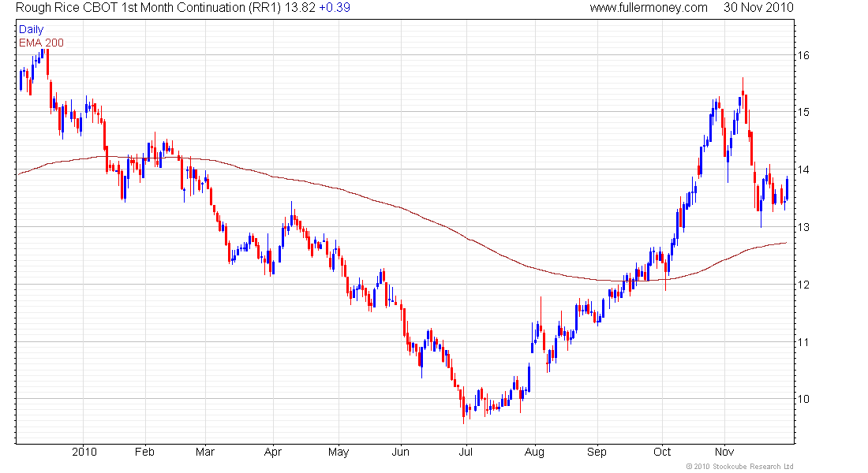The image size is (868, 473).
Task: Click the x-axis label '2010'
Action: pos(84,452)
